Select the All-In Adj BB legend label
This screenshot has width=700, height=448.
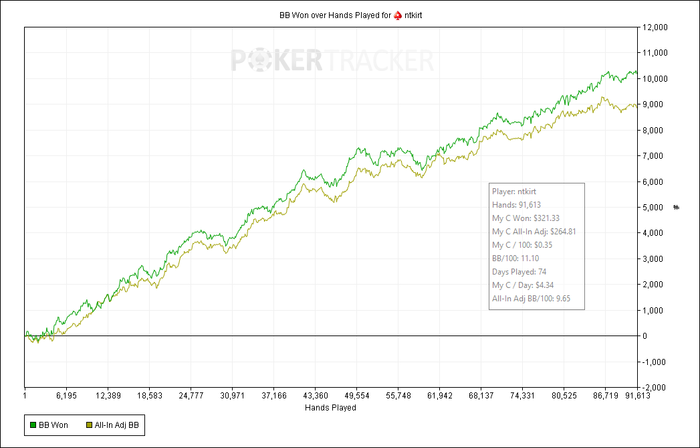click(117, 425)
